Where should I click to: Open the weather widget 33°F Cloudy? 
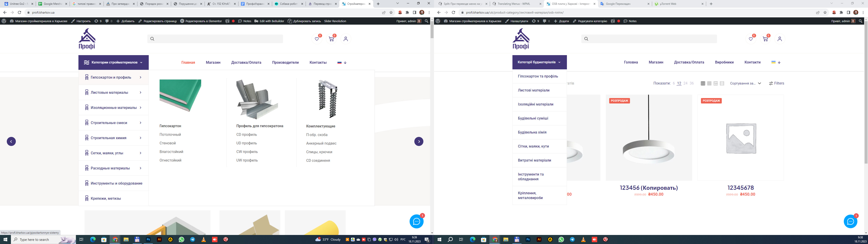click(x=328, y=240)
